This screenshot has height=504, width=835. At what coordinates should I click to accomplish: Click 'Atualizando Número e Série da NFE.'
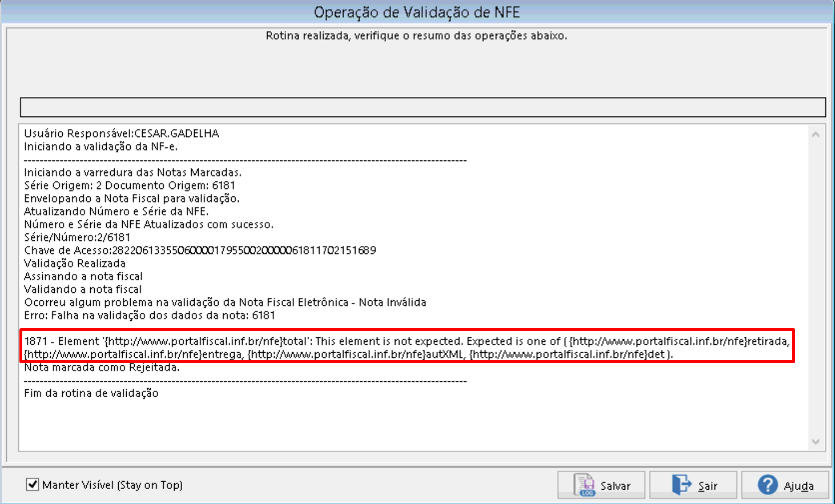[116, 211]
